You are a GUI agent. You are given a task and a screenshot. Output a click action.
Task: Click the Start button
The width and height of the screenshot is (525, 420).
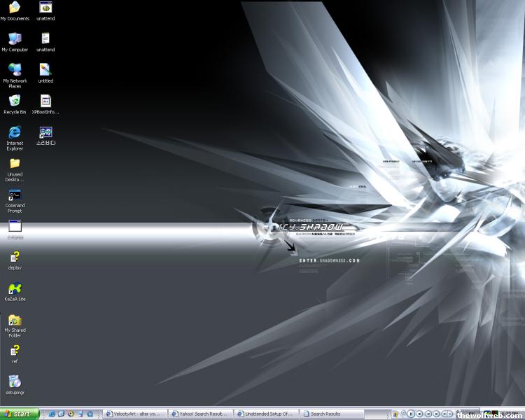pyautogui.click(x=19, y=414)
